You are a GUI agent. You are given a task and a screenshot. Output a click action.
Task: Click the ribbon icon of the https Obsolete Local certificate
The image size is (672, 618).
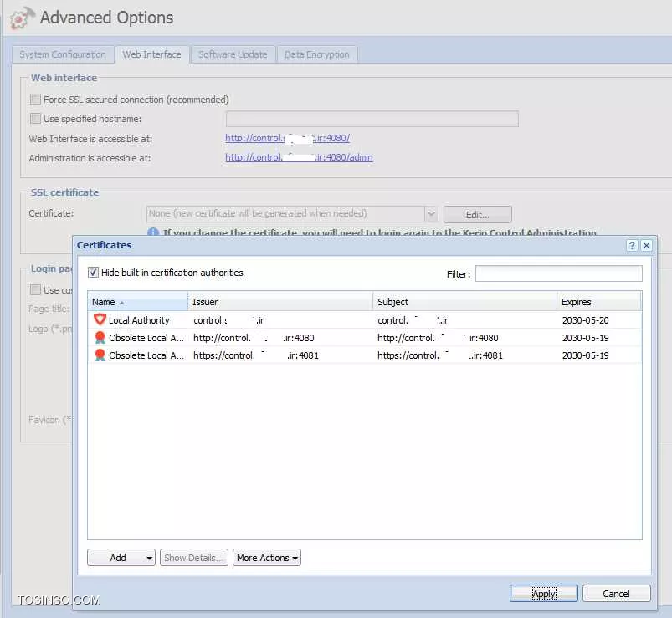pyautogui.click(x=100, y=355)
